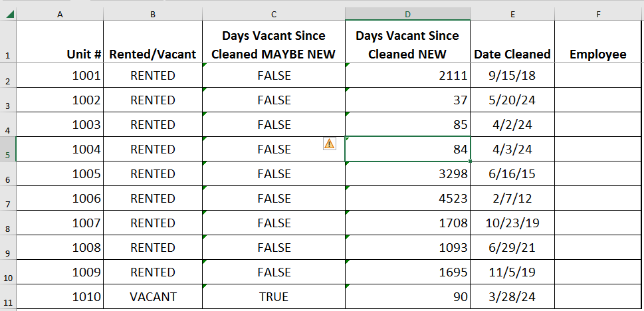644x311 pixels.
Task: Click the Days Vacant Since Cleaned NEW header
Action: coord(407,41)
